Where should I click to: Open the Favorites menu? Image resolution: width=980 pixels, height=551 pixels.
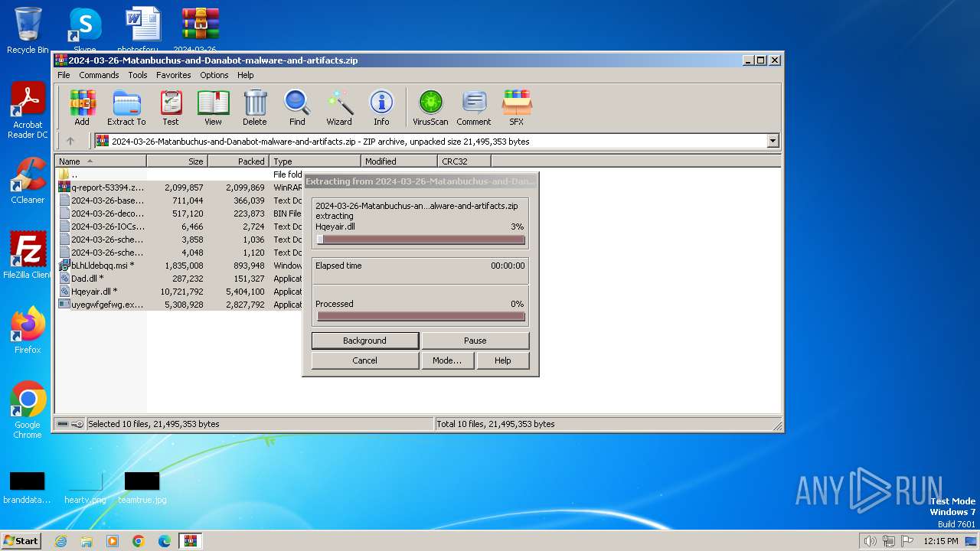[x=174, y=75]
